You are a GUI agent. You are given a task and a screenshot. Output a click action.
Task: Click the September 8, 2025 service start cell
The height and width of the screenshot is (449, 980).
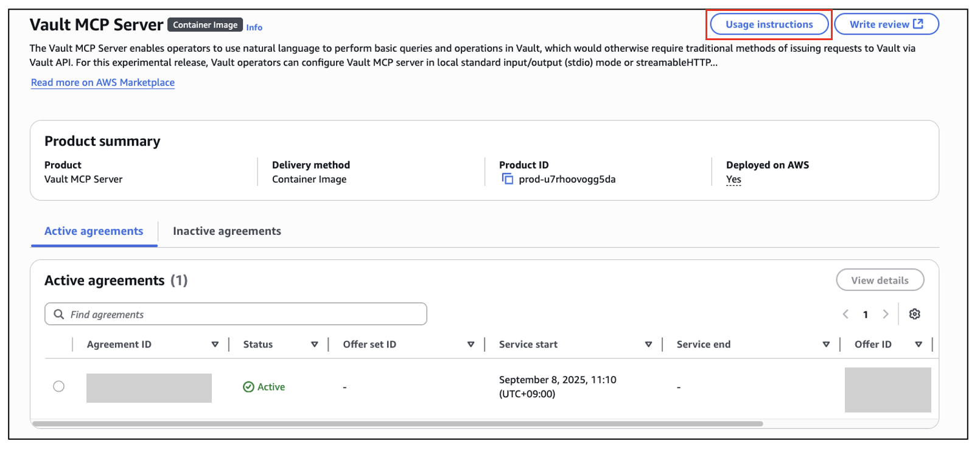coord(558,386)
